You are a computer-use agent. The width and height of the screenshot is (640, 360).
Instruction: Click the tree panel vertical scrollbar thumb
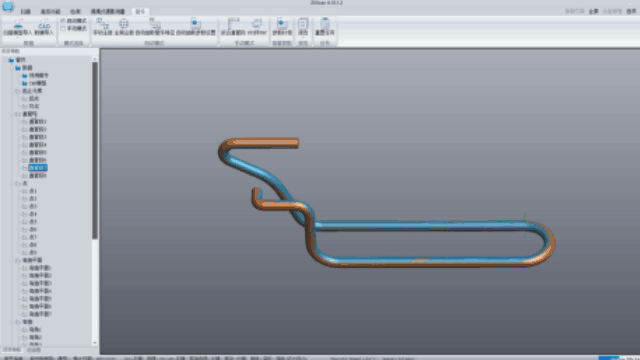pos(95,150)
